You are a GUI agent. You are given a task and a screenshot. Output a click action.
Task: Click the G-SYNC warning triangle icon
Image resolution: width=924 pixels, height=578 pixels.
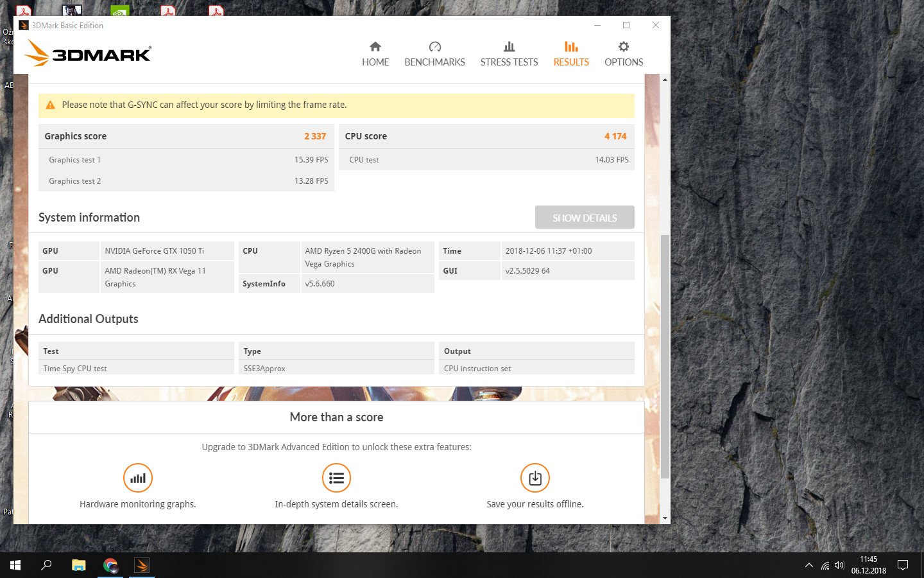click(x=50, y=105)
